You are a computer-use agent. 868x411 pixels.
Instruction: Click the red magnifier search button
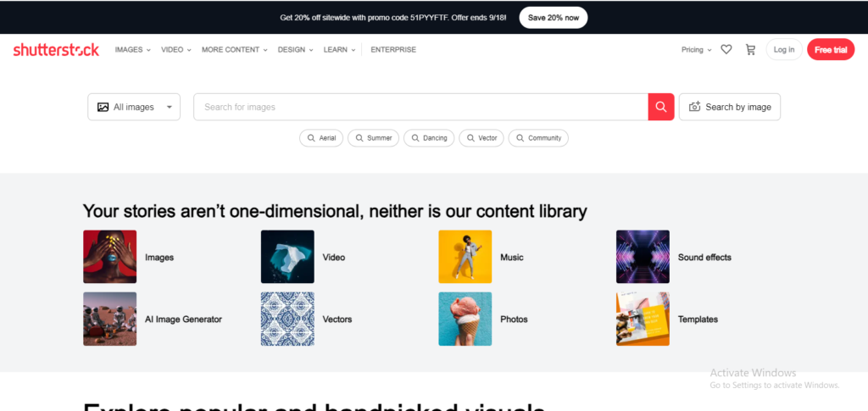point(661,107)
